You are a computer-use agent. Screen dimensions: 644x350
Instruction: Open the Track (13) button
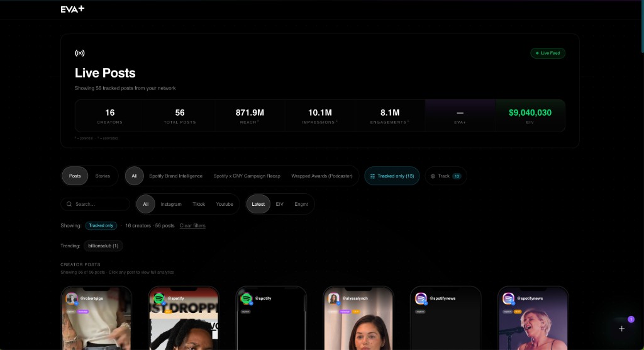click(446, 176)
